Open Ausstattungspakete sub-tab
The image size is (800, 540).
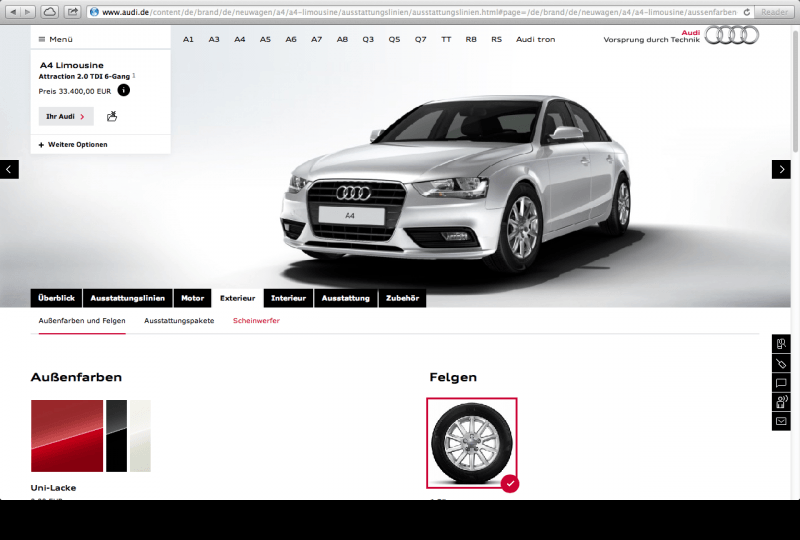pyautogui.click(x=179, y=321)
